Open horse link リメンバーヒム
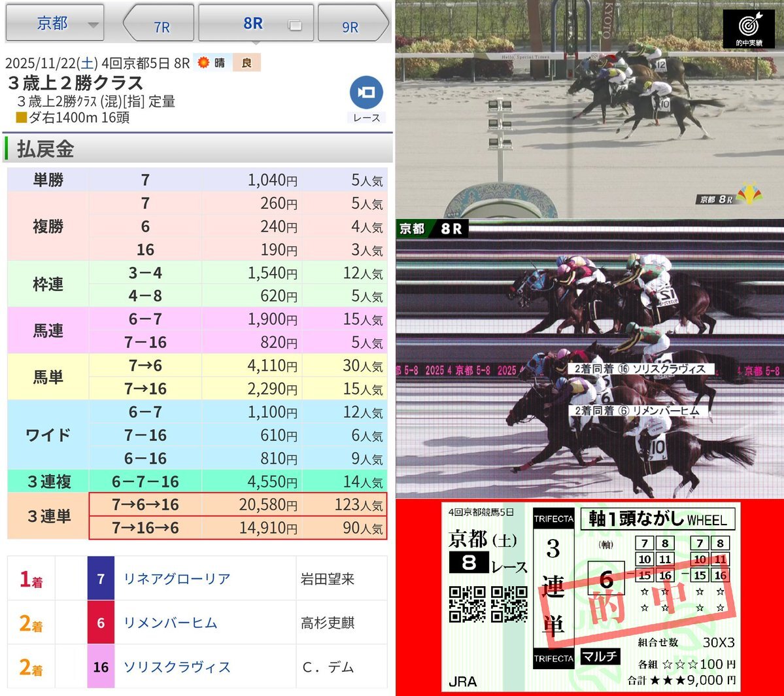The width and height of the screenshot is (784, 696). coord(170,623)
